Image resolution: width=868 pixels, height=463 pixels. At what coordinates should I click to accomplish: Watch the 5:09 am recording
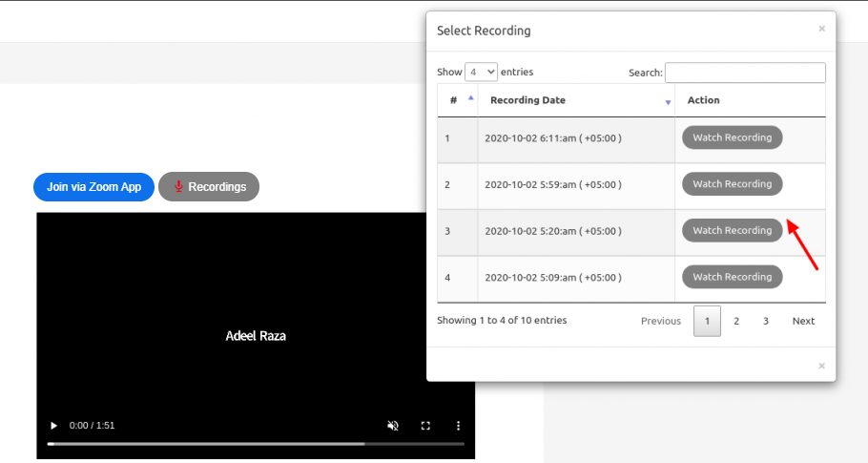pyautogui.click(x=732, y=277)
